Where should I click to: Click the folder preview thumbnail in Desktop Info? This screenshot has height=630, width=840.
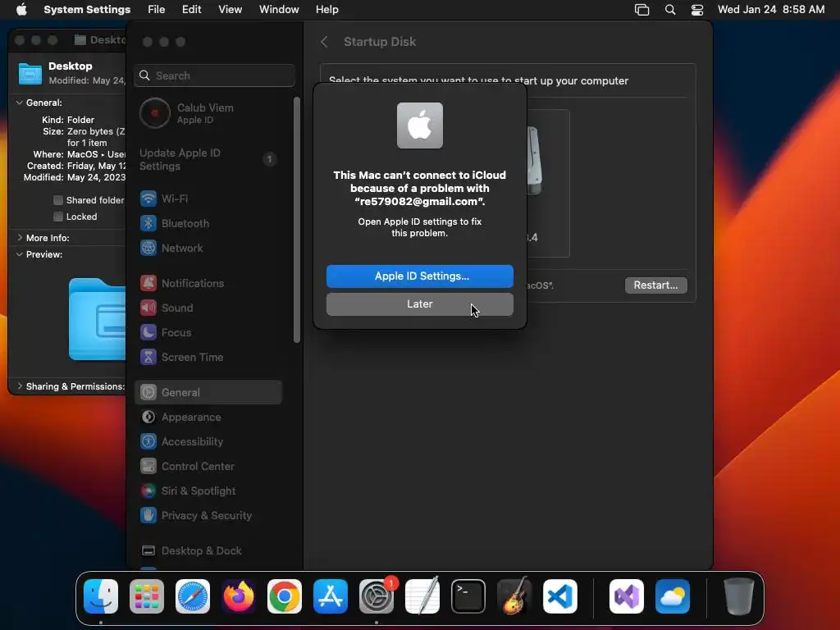coord(97,319)
